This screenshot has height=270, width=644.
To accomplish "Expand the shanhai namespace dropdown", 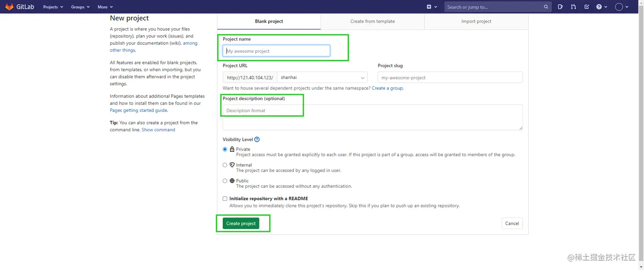I will [x=322, y=78].
